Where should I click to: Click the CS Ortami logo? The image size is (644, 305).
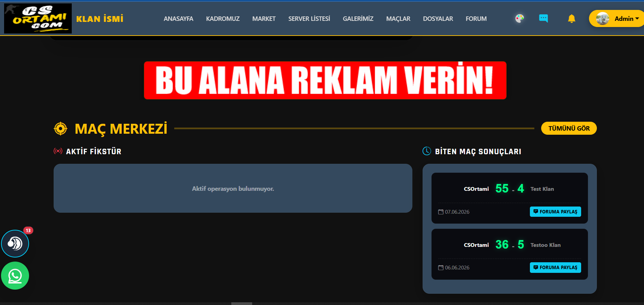point(38,18)
